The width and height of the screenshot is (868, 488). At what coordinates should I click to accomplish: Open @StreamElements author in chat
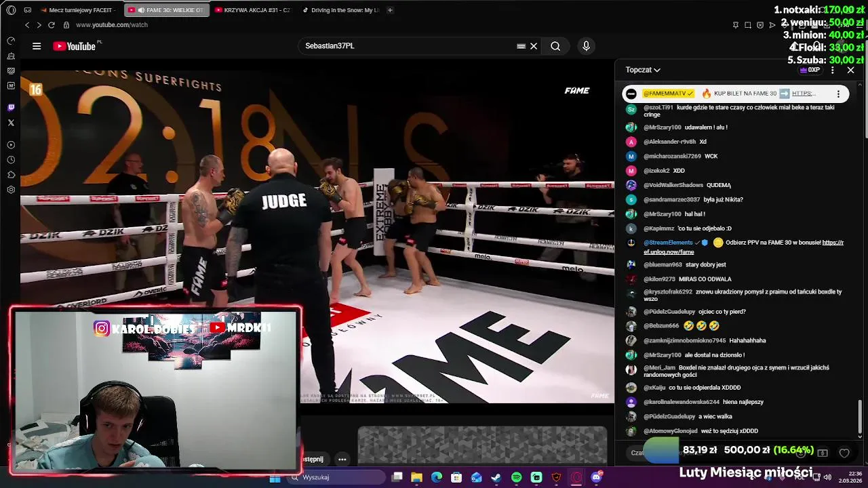click(x=668, y=243)
